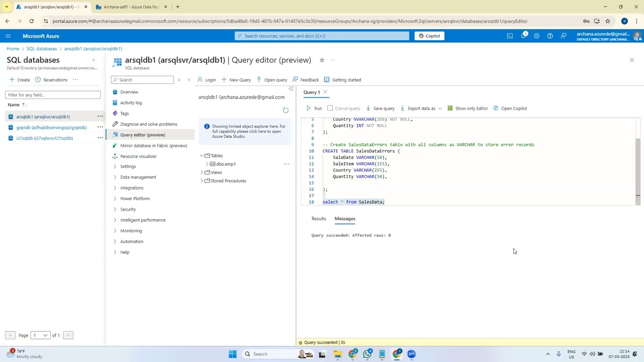
Task: Open the Windows Start menu
Action: pyautogui.click(x=232, y=354)
